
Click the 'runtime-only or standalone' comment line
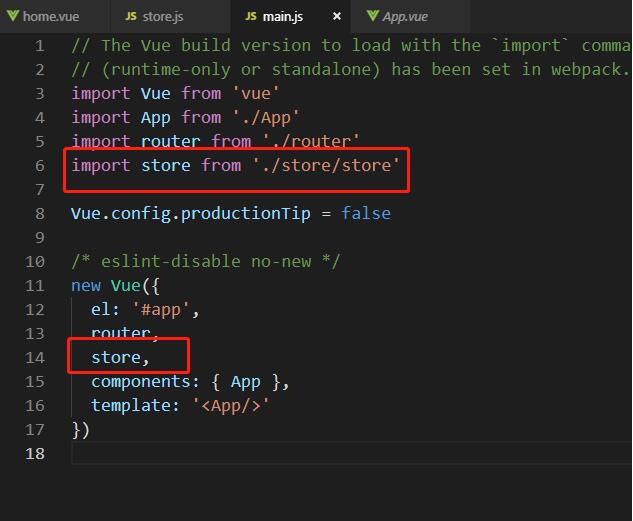[350, 69]
